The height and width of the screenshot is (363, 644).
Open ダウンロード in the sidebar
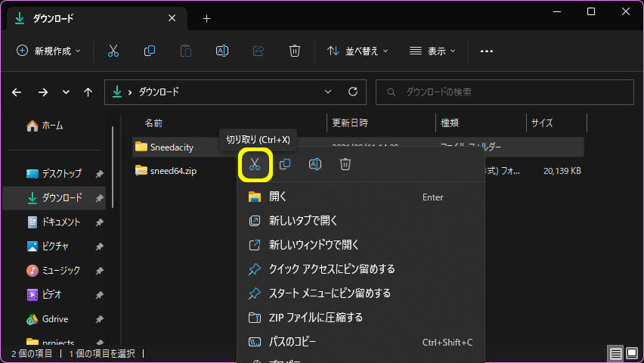(x=54, y=198)
